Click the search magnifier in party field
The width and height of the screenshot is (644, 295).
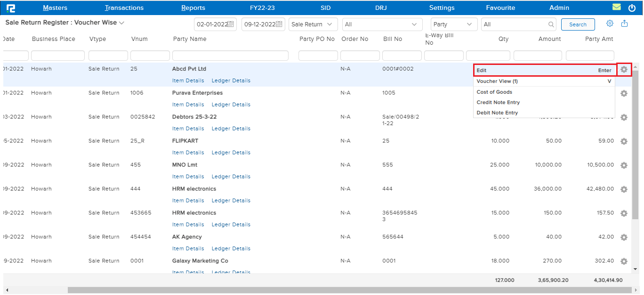551,24
